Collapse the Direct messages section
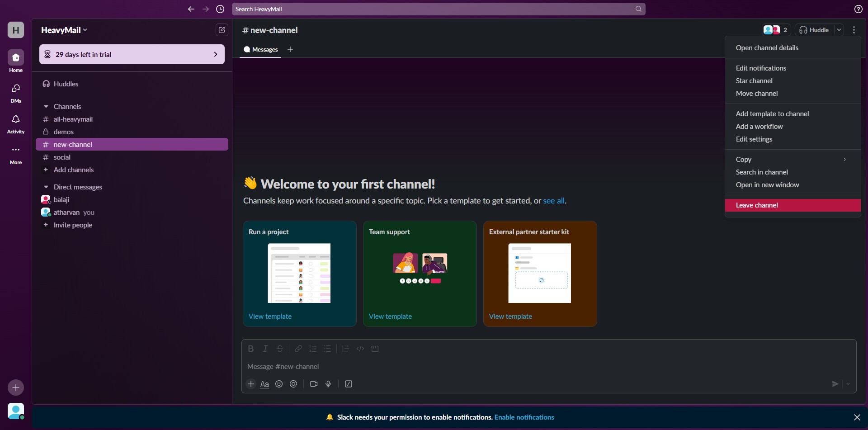 pos(46,187)
